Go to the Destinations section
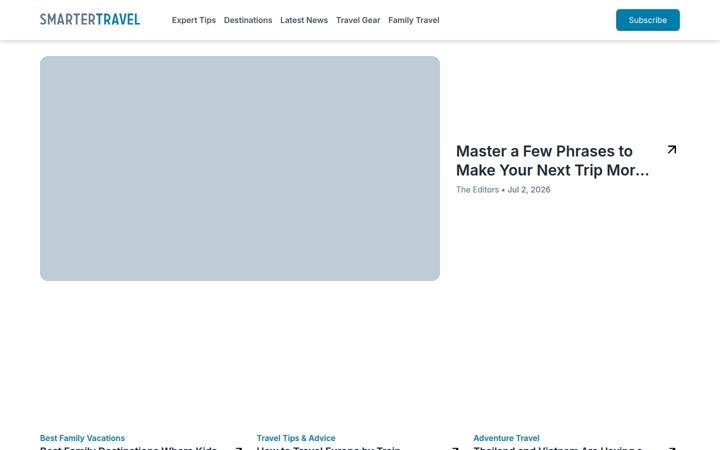The width and height of the screenshot is (720, 450). point(248,20)
